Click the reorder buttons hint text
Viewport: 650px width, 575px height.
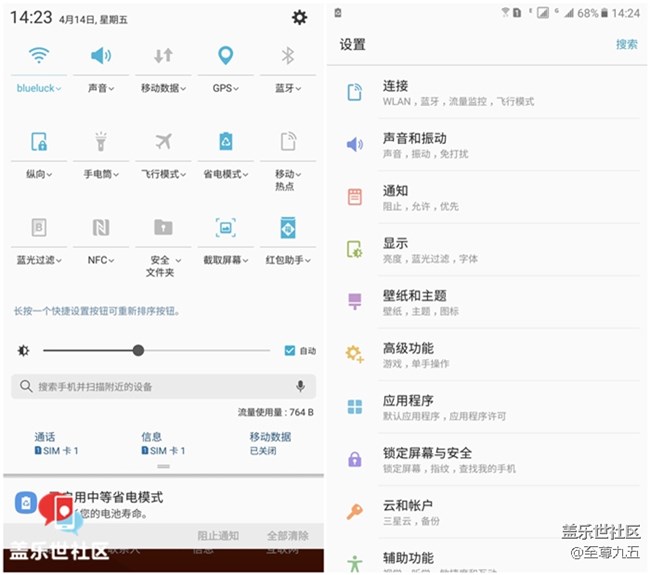(x=97, y=311)
